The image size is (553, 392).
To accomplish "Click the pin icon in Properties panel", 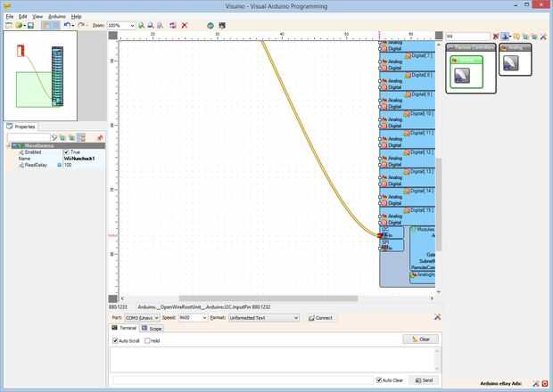I will click(x=100, y=137).
